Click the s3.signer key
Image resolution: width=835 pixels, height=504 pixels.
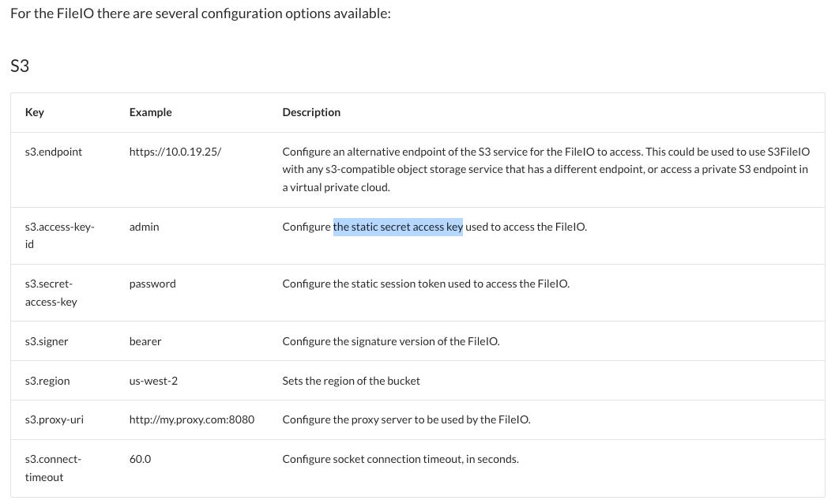click(47, 341)
